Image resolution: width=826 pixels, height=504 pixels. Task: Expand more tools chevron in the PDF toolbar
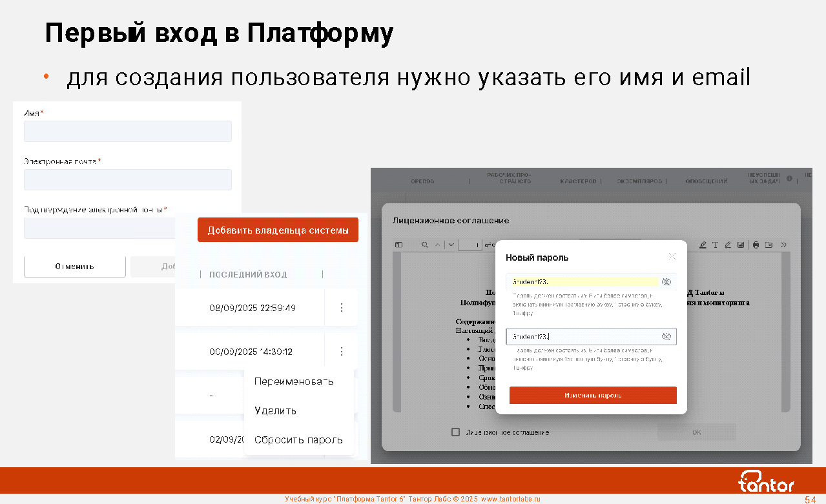pos(783,245)
